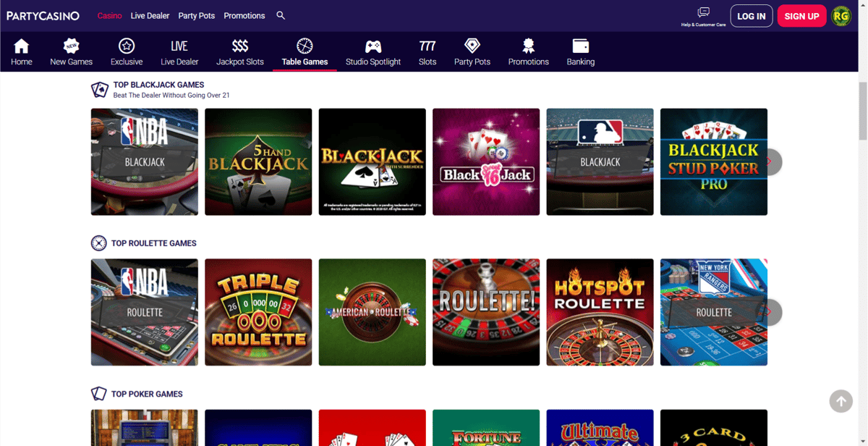Launch the American Roulette game
Viewport: 868px width, 446px height.
(373, 312)
